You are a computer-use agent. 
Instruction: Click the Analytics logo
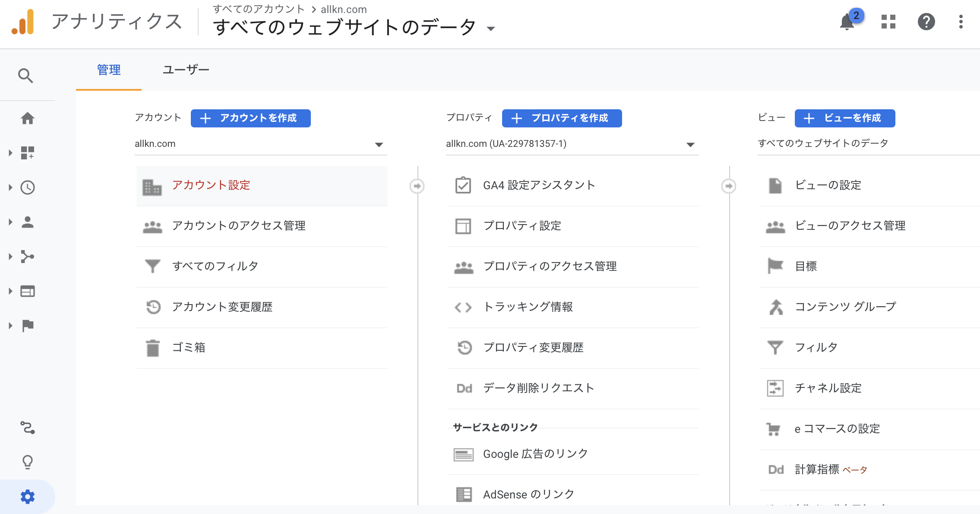pyautogui.click(x=23, y=22)
